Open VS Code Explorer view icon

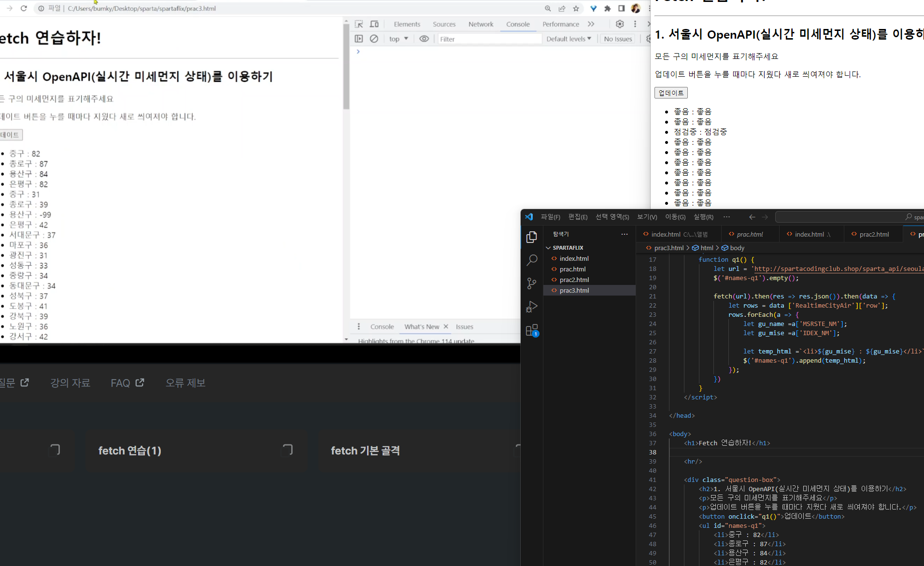(x=532, y=237)
